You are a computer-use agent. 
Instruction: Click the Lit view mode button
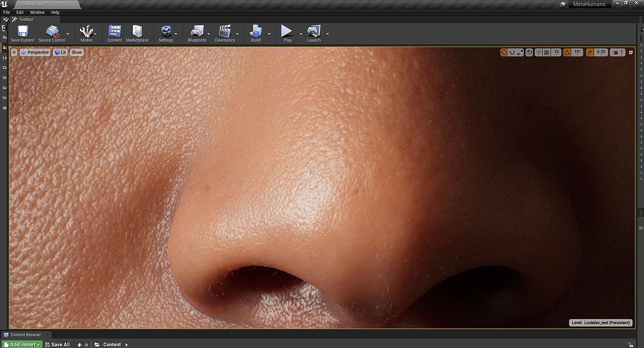[x=60, y=52]
